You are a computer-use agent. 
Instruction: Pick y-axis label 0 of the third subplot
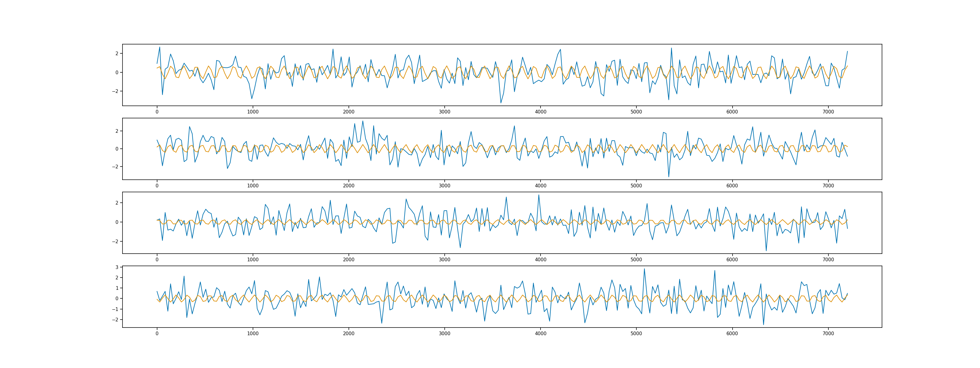pyautogui.click(x=117, y=222)
